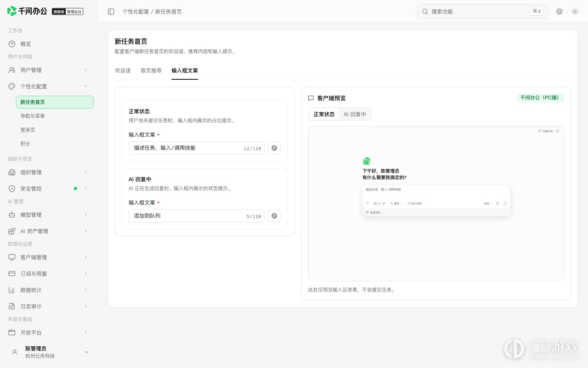The width and height of the screenshot is (588, 368).
Task: Toggle the sidebar collapse icon
Action: [111, 11]
